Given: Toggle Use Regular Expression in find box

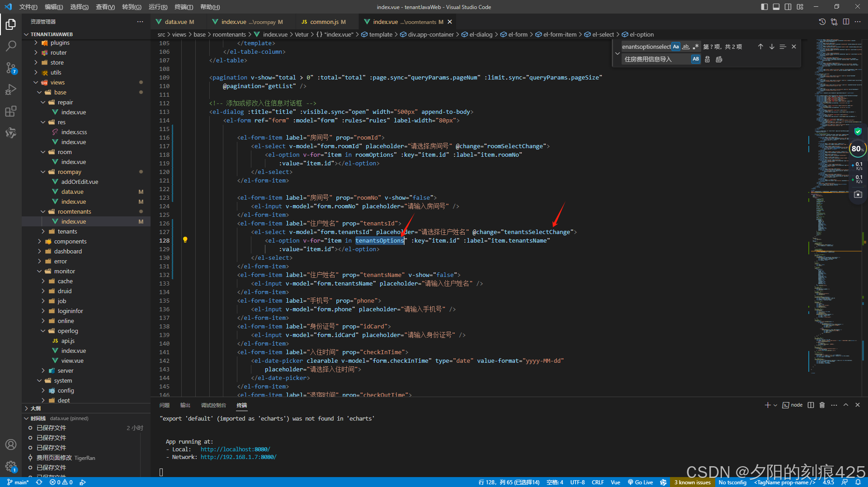Looking at the screenshot, I should pos(696,47).
